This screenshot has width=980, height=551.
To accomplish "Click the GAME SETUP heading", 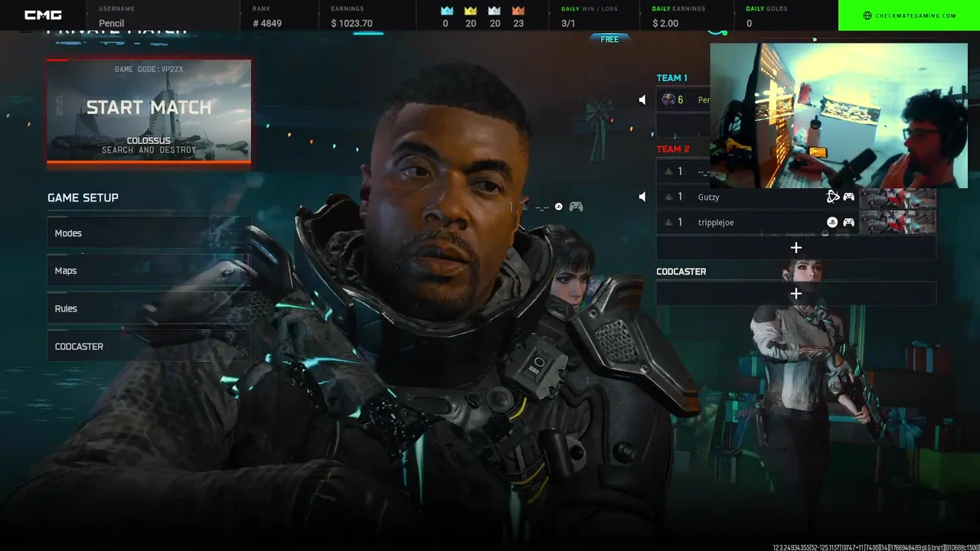I will tap(83, 197).
